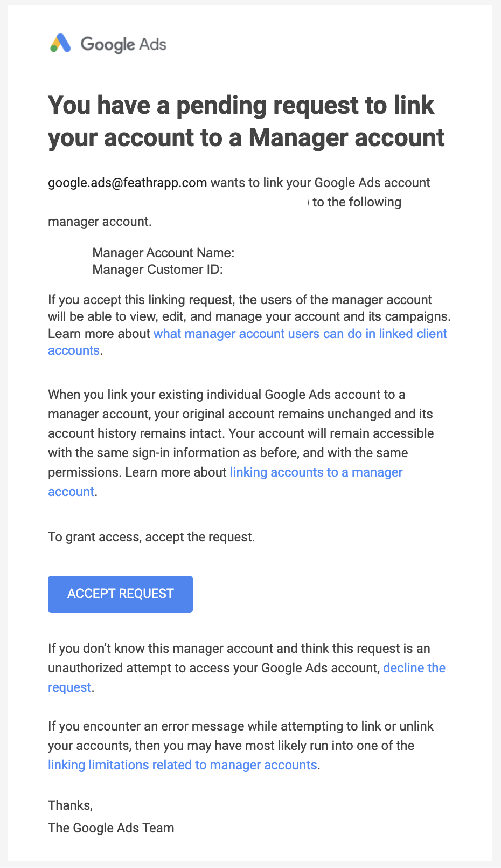Viewport: 501px width, 868px height.
Task: Click the 'to the following' text
Action: (x=357, y=202)
